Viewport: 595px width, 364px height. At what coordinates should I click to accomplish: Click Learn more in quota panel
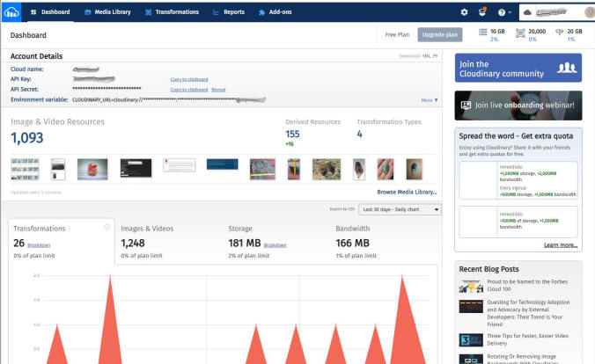pyautogui.click(x=561, y=245)
